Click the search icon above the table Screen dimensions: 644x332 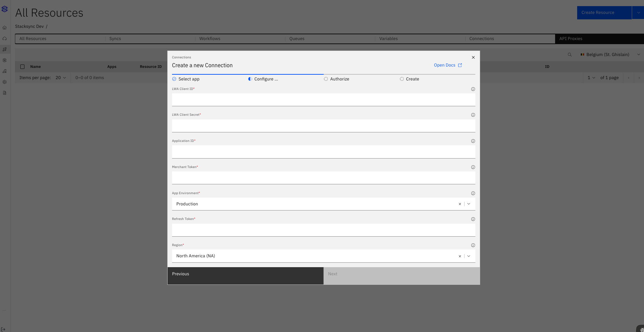click(x=570, y=55)
